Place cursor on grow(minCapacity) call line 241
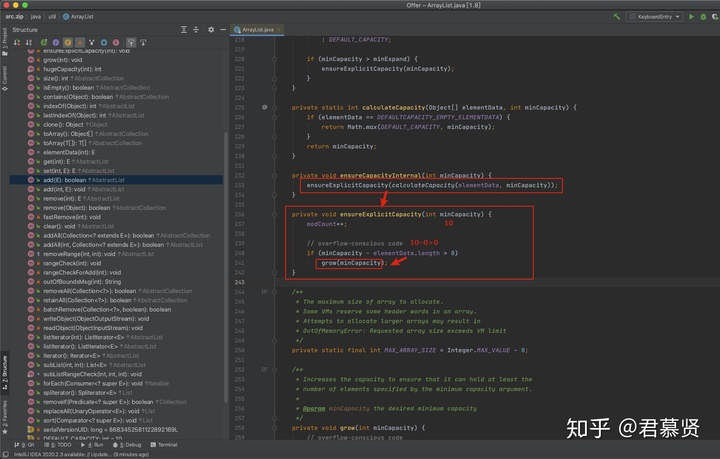Viewport: 720px width, 459px height. pos(354,263)
